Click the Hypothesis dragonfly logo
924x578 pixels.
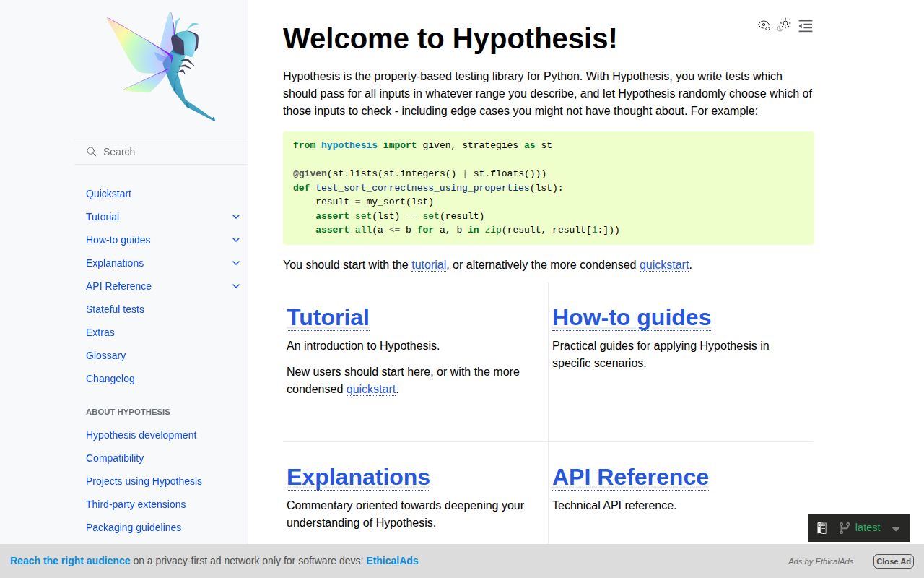click(162, 66)
